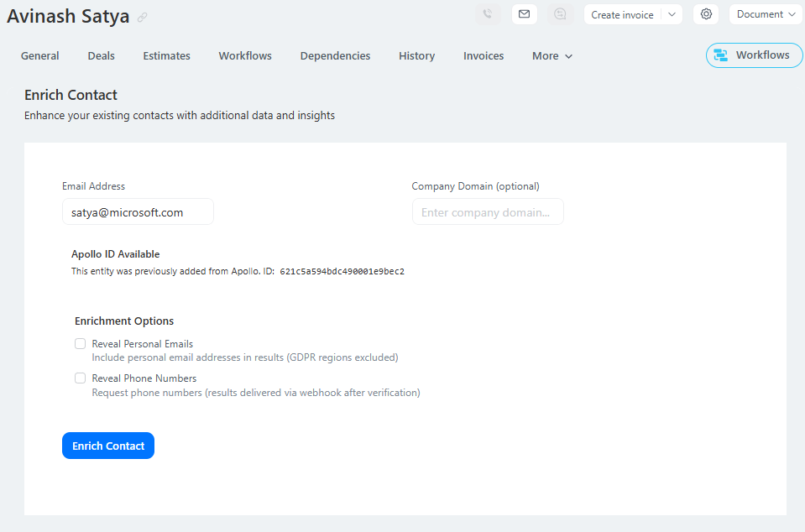Image resolution: width=805 pixels, height=532 pixels.
Task: Click the email envelope icon
Action: [525, 14]
